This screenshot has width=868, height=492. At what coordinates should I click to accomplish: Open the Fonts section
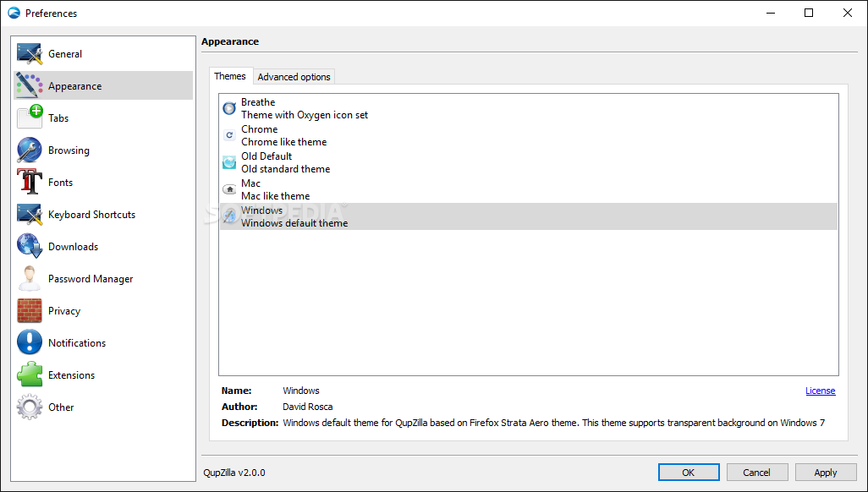coord(103,182)
